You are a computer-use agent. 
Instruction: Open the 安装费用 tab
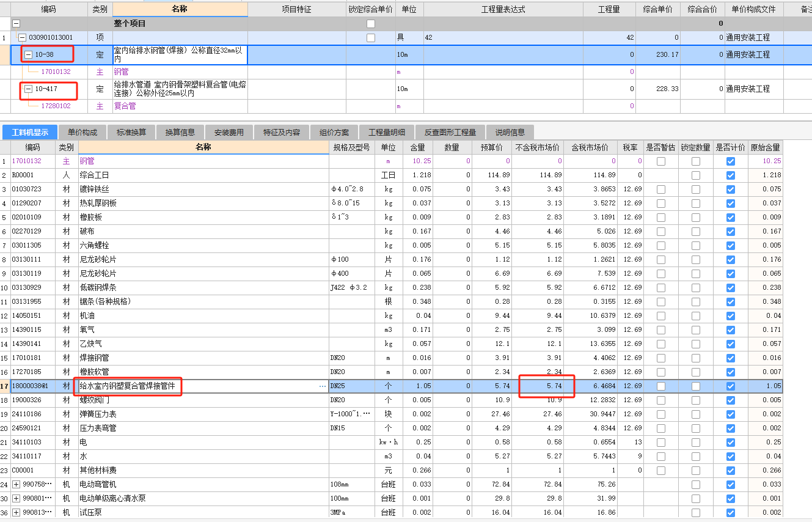229,132
